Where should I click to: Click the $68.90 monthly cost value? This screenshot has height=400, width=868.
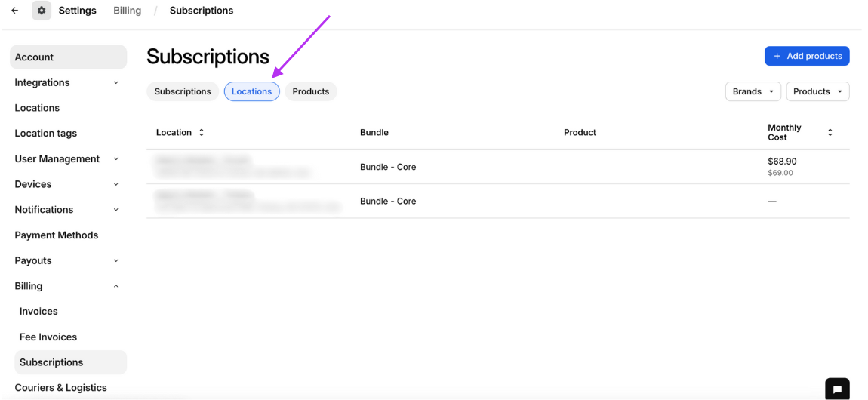pos(782,162)
